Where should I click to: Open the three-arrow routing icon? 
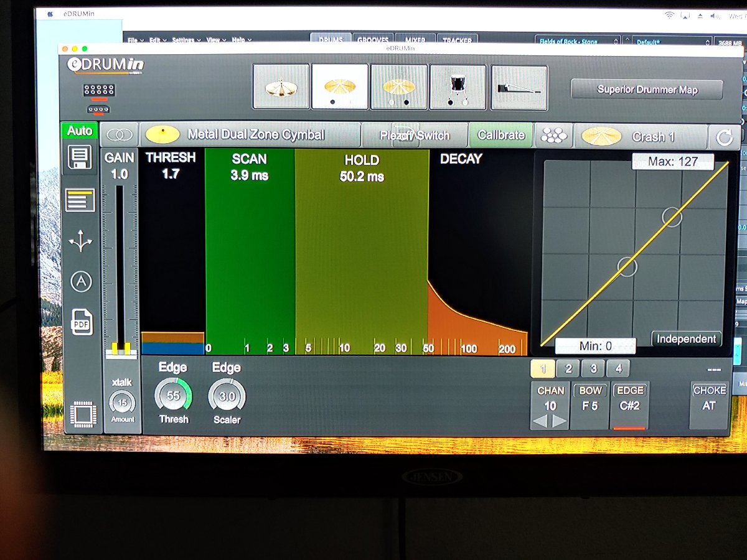click(x=80, y=241)
